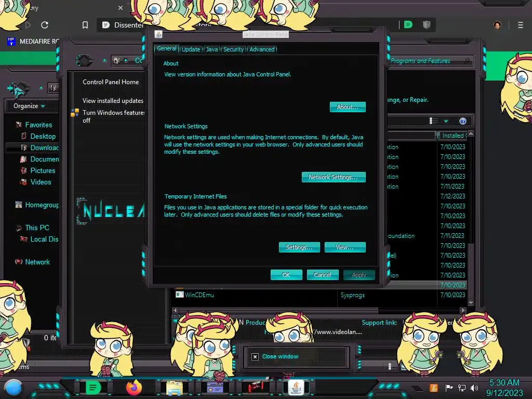Click Cancel in Java Control Panel

pyautogui.click(x=322, y=275)
